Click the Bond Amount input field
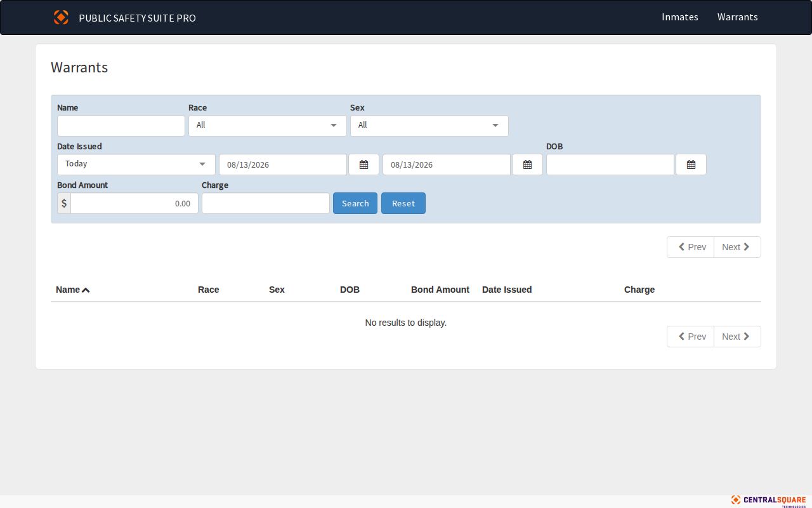The height and width of the screenshot is (508, 812). coord(134,203)
